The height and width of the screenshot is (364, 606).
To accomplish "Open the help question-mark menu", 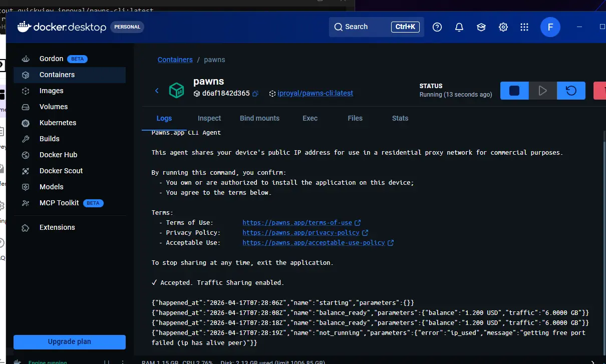I will pyautogui.click(x=437, y=27).
